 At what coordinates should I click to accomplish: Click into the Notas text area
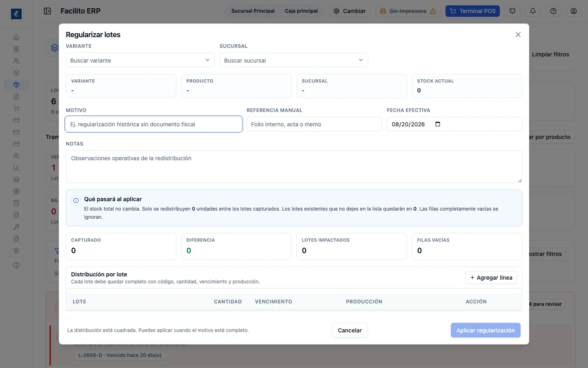tap(294, 166)
